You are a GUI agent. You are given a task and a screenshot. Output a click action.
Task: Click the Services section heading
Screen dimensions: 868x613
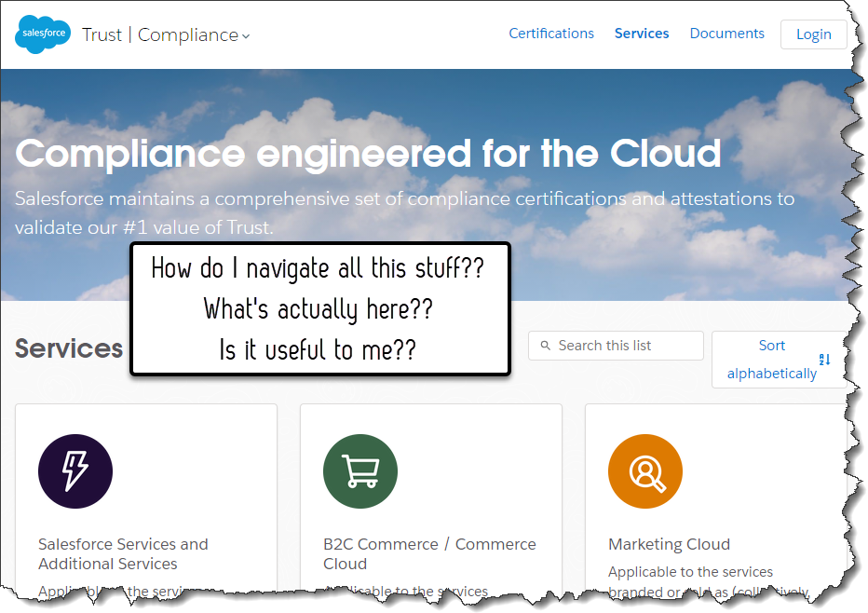click(x=69, y=348)
